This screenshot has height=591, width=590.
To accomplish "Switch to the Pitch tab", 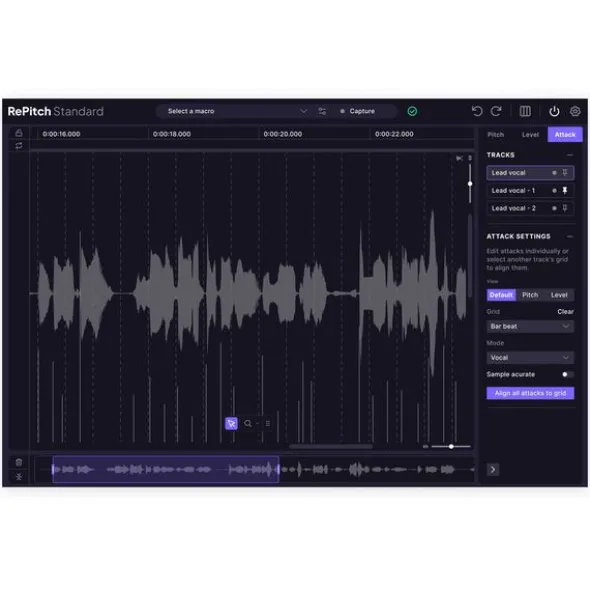I will click(495, 135).
